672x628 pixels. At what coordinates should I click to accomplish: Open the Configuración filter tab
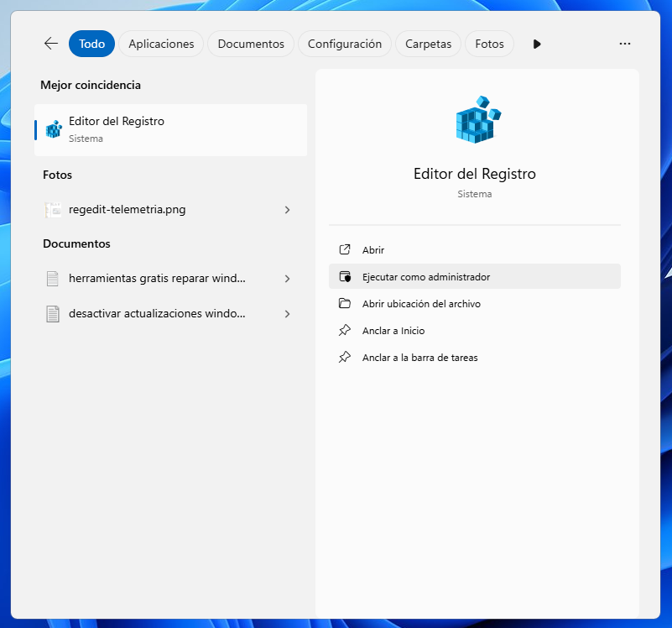pos(345,44)
